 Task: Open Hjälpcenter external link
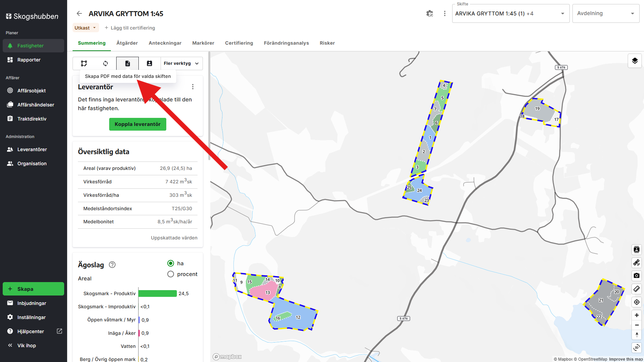click(33, 331)
